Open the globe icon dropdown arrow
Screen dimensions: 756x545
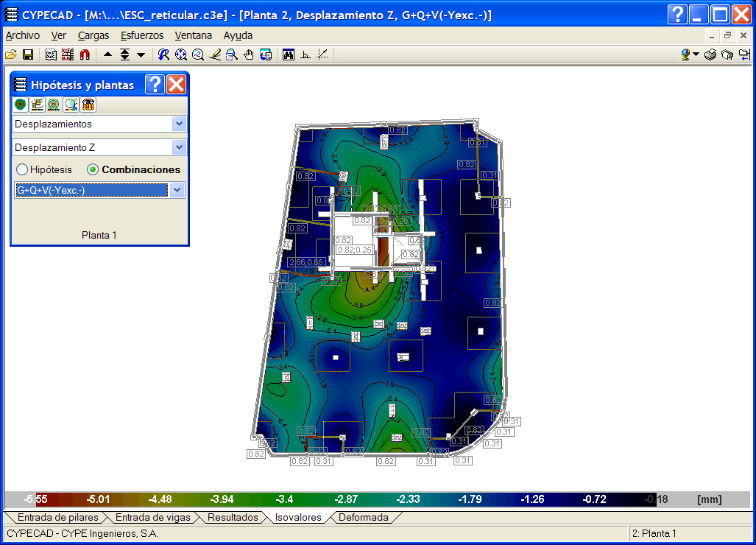(696, 54)
